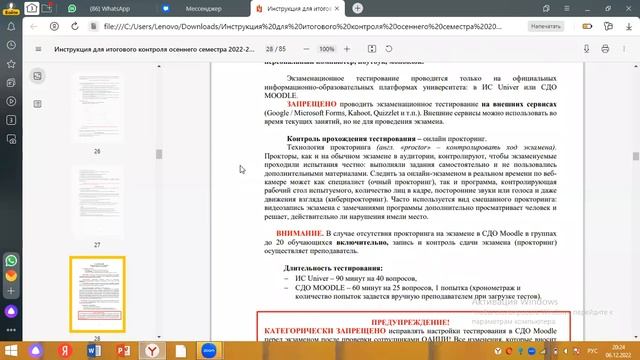Click the file icon before the URL
Viewport: 640px width, 360px height.
(93, 27)
